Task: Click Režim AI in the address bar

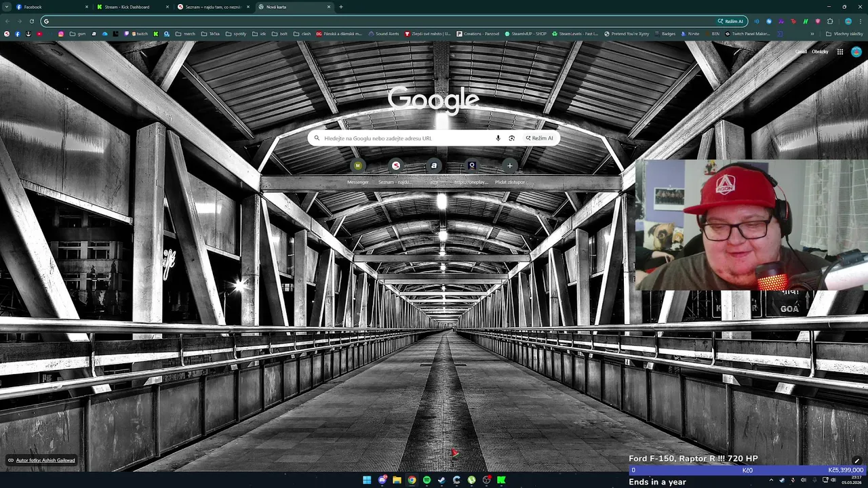Action: pos(731,21)
